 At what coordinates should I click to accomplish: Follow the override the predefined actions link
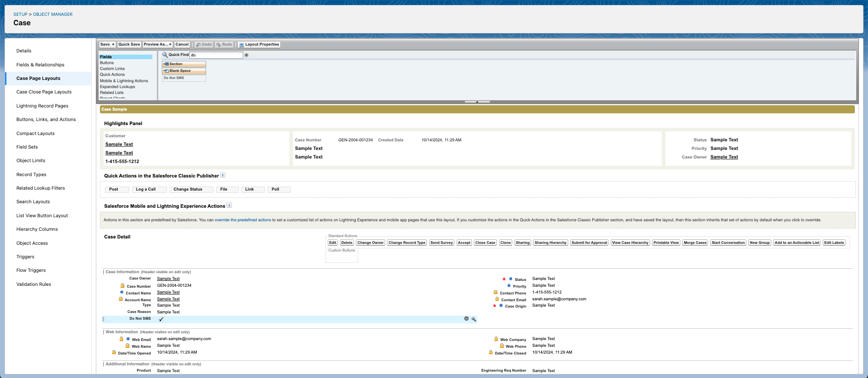(243, 220)
